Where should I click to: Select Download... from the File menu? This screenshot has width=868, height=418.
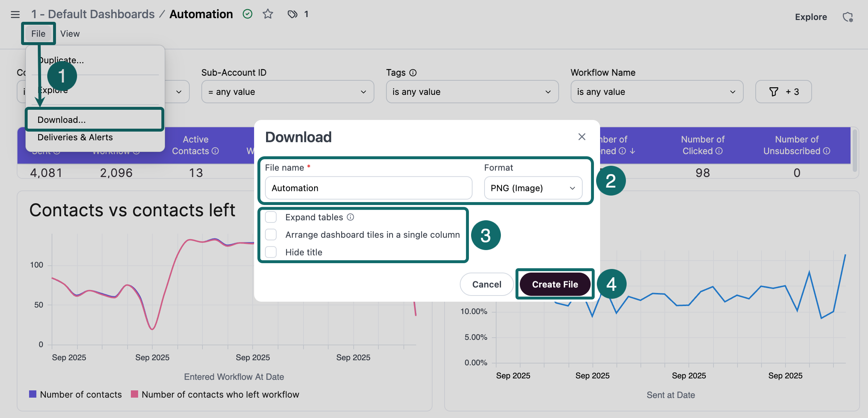[62, 120]
